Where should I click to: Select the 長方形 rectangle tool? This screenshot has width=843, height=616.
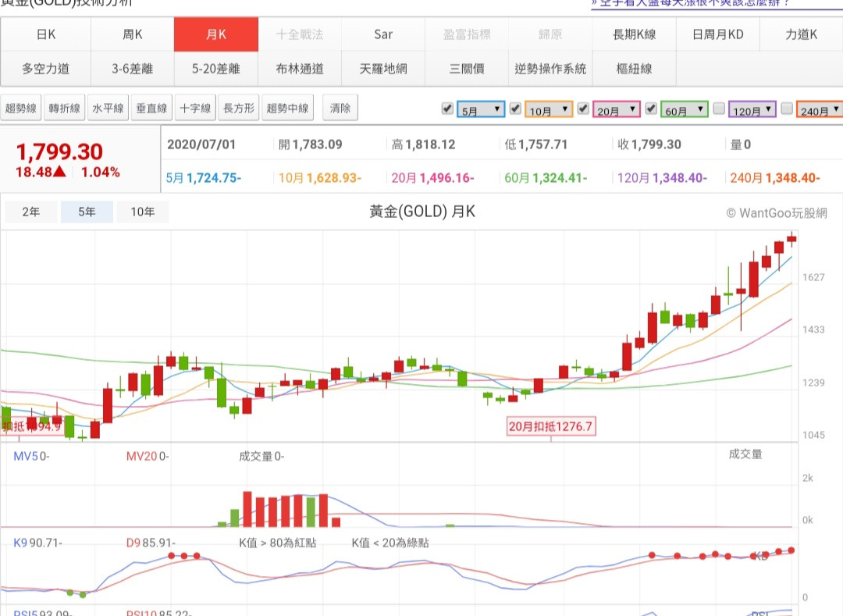(x=239, y=109)
